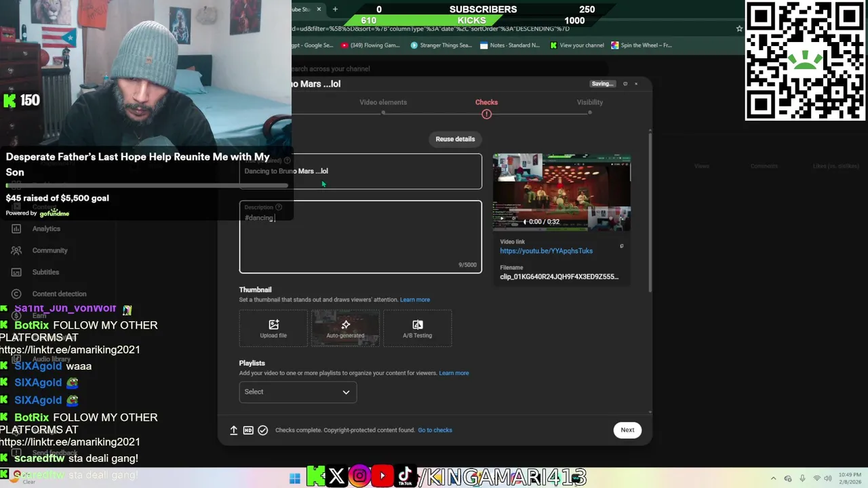
Task: Open the View your channel bookmark
Action: click(577, 45)
